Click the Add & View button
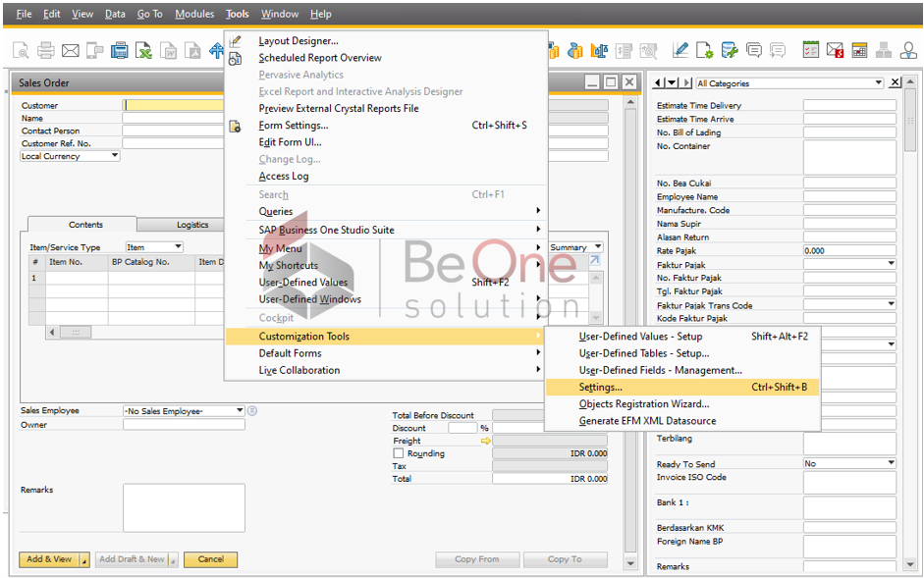Viewport: 924px width, 578px height. coord(49,559)
